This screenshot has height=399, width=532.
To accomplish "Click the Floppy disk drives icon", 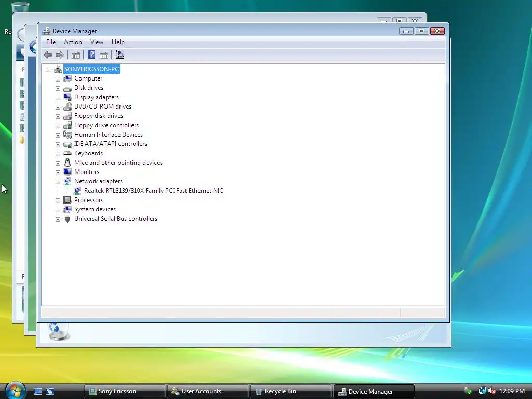I will (x=68, y=116).
